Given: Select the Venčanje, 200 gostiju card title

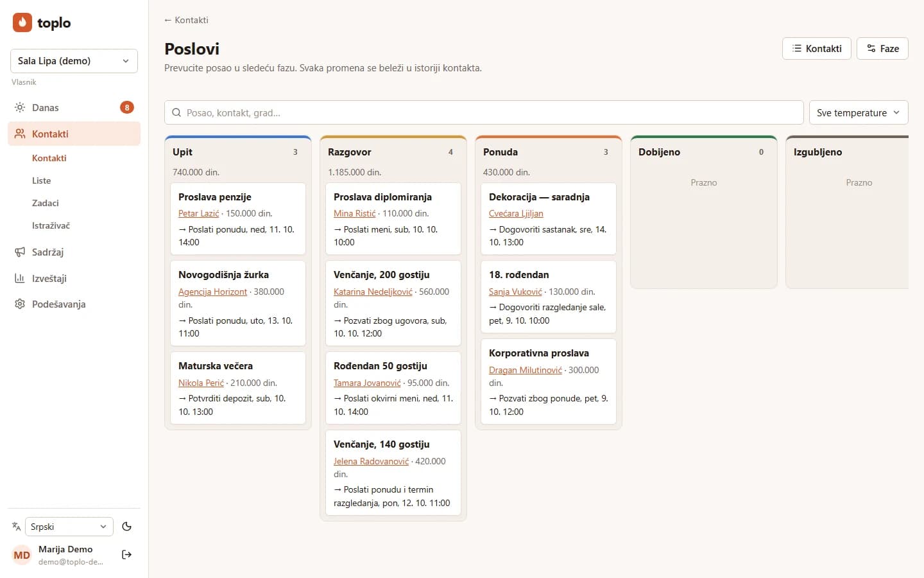Looking at the screenshot, I should coord(382,275).
